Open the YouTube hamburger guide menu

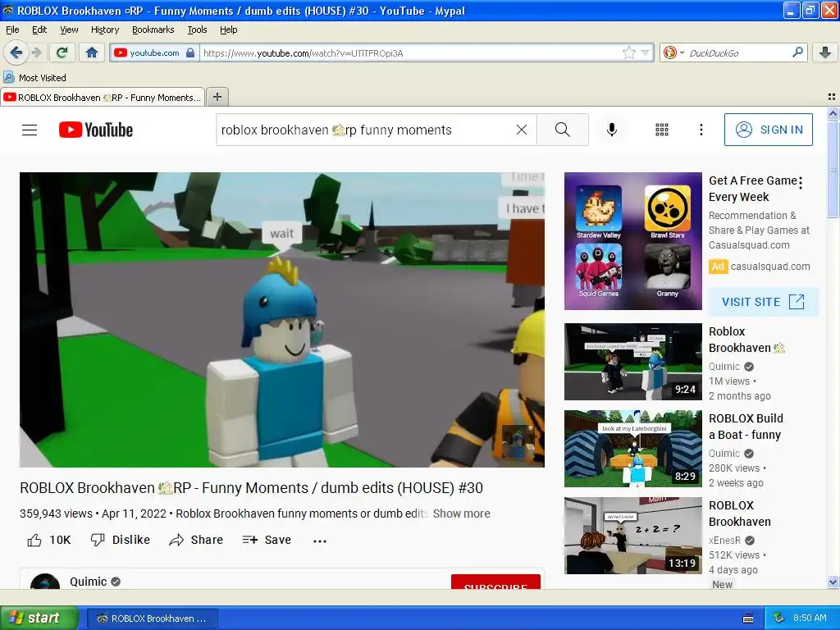(x=30, y=130)
